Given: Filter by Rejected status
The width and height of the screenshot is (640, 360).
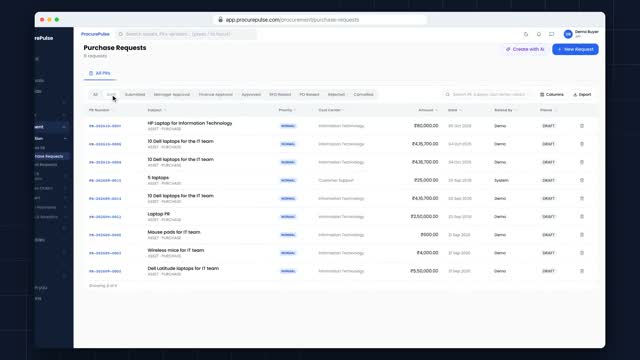Looking at the screenshot, I should point(336,95).
